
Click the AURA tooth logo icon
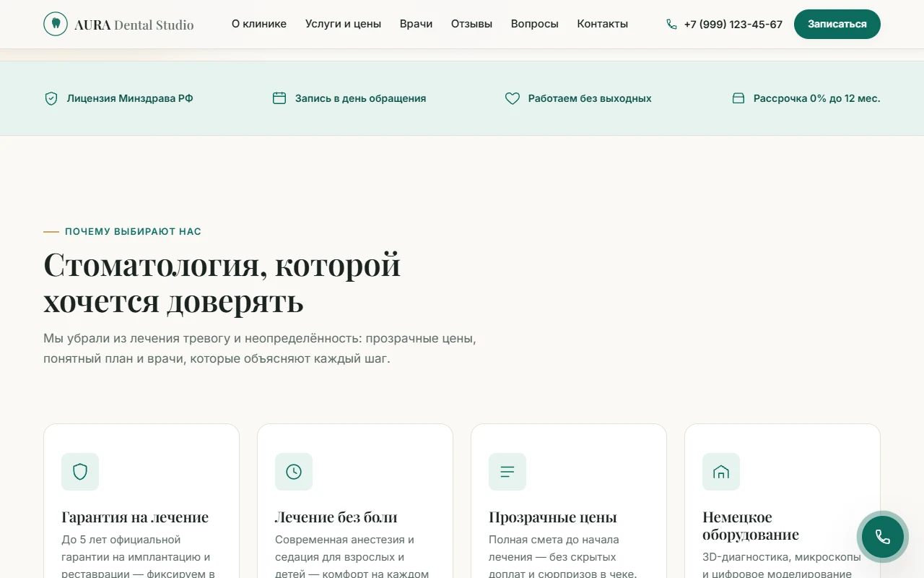tap(56, 24)
